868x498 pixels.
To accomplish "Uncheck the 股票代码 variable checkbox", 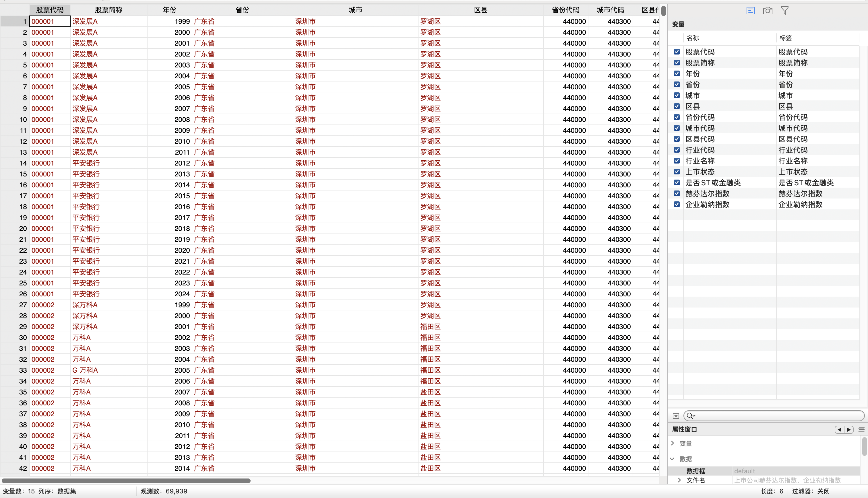I will click(x=677, y=52).
